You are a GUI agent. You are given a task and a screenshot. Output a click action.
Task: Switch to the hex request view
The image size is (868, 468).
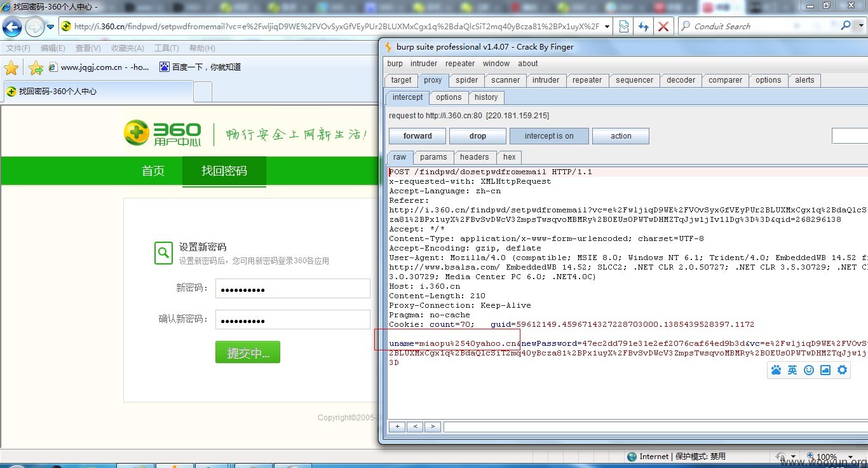(510, 157)
